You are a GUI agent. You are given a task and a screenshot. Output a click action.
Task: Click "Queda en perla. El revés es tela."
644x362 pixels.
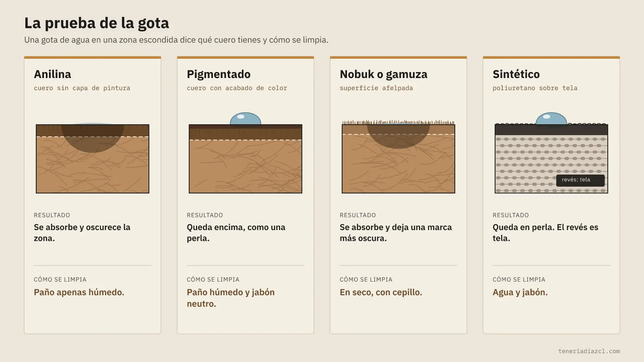click(545, 232)
